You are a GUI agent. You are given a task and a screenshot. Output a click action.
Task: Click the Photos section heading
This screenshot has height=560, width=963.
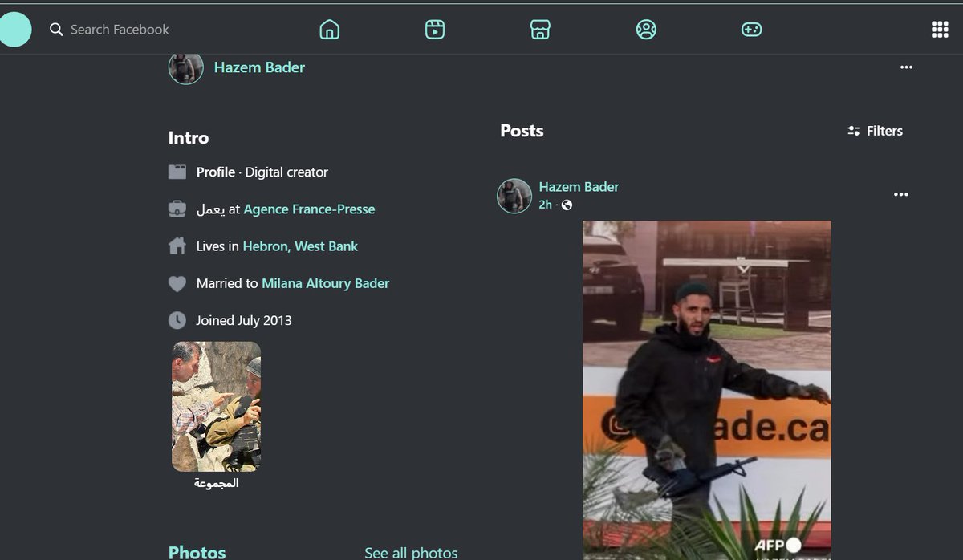(x=197, y=552)
